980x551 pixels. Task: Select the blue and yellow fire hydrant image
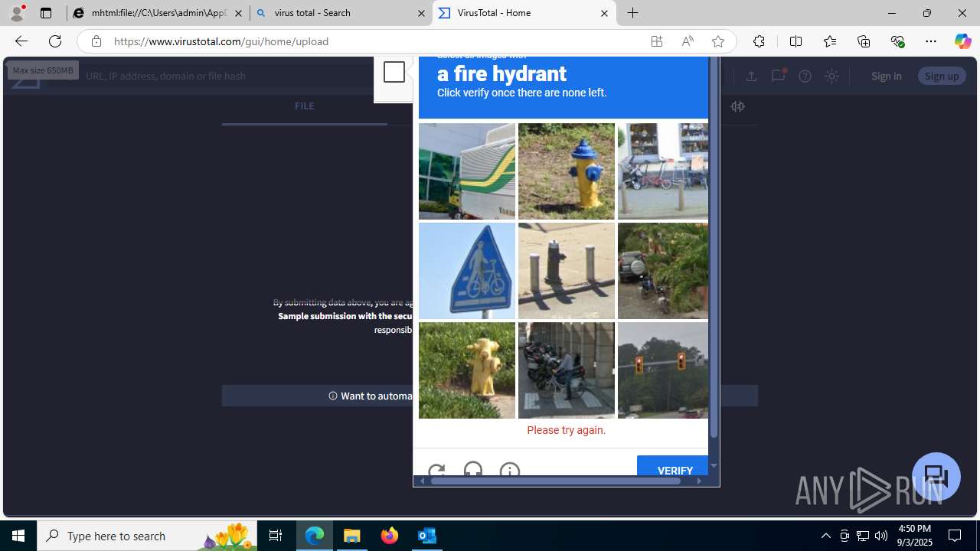point(566,171)
